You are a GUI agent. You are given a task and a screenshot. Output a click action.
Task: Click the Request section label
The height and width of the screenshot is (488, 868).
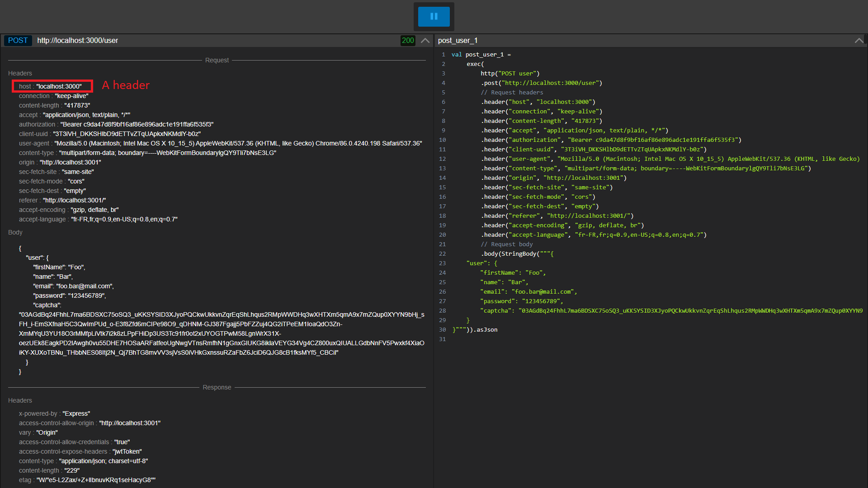click(217, 60)
